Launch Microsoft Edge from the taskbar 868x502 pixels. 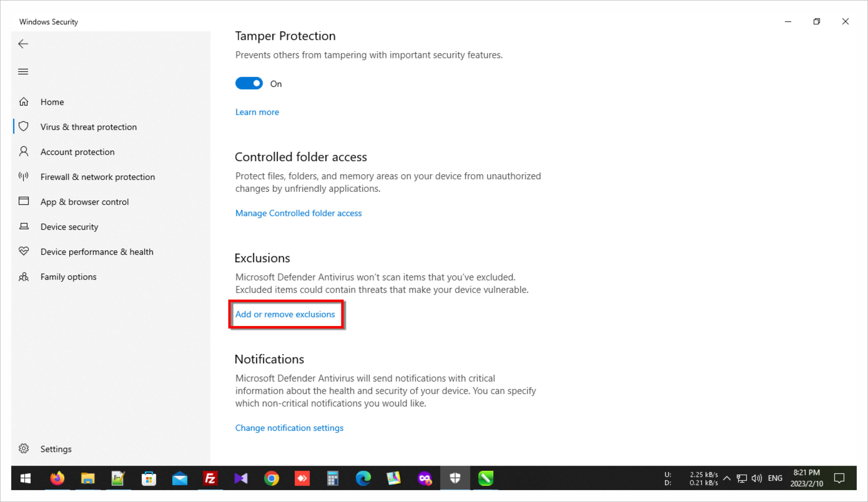(363, 478)
